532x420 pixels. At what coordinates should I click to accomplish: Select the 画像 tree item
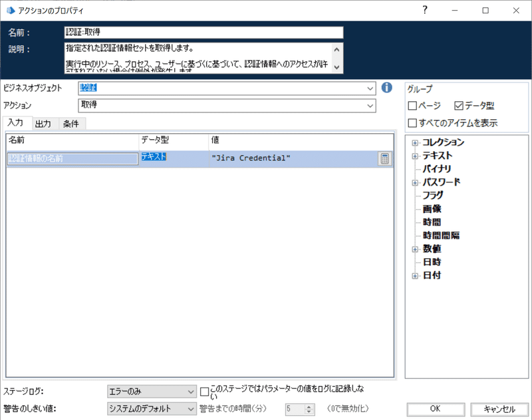[x=432, y=208]
